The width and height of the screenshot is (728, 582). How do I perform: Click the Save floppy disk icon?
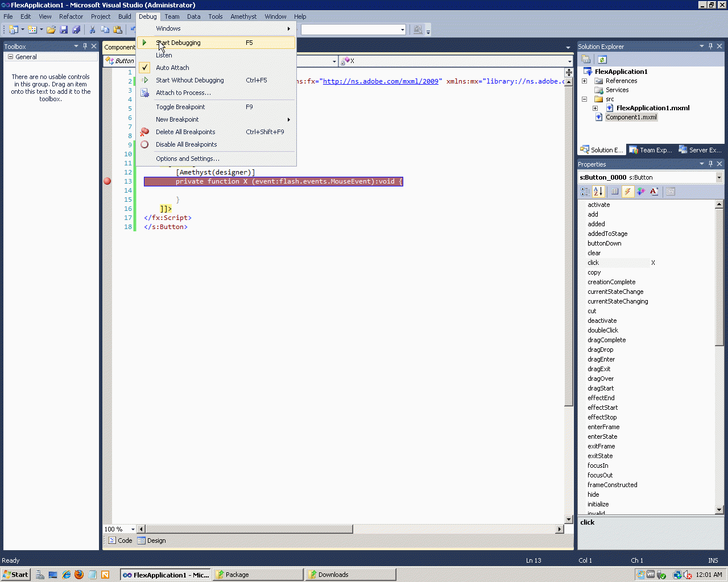[64, 30]
